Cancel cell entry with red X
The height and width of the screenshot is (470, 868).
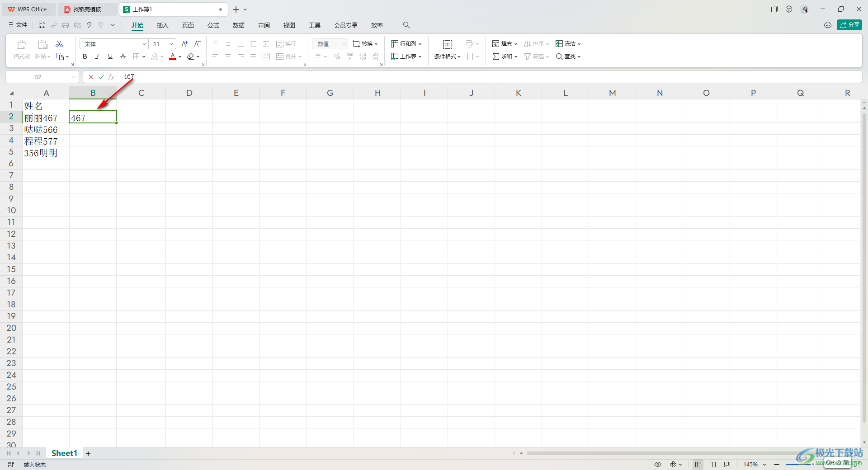[91, 77]
